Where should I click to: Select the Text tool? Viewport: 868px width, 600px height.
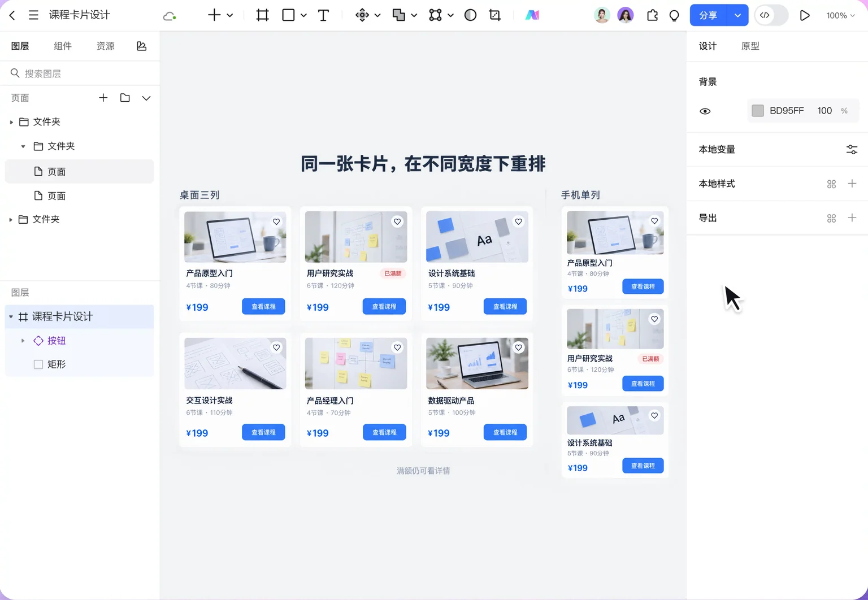(323, 15)
